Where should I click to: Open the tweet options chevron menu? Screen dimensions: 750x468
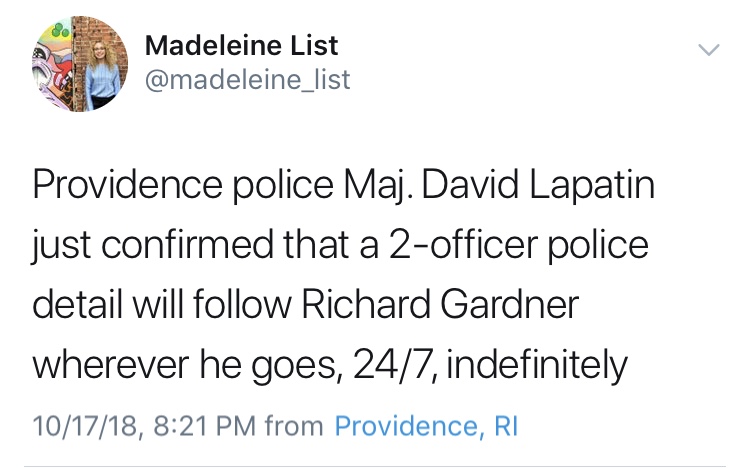pos(708,50)
